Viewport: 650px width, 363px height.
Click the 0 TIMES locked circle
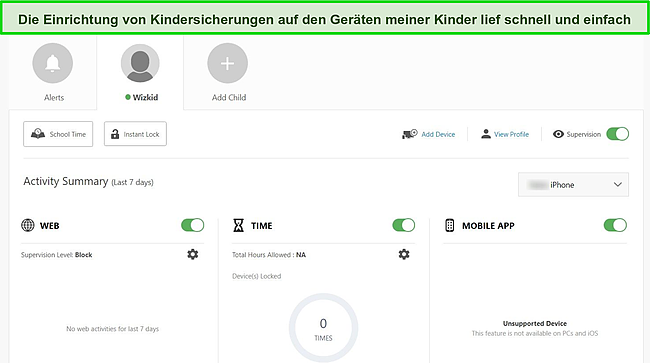tap(323, 328)
